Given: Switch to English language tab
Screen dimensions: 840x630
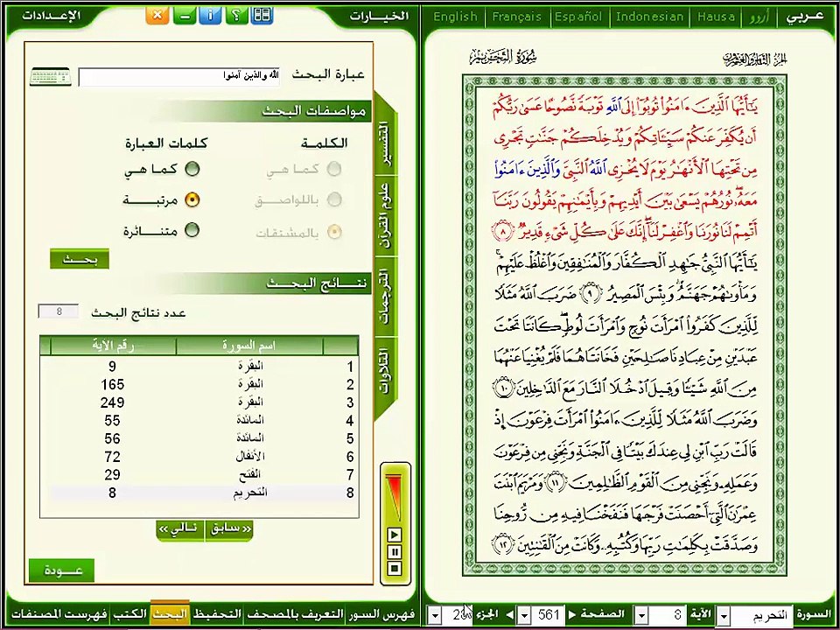Looking at the screenshot, I should pos(455,17).
